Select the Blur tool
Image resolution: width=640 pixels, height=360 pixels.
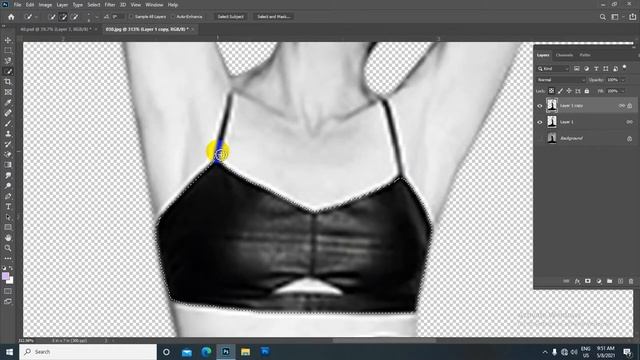point(8,176)
